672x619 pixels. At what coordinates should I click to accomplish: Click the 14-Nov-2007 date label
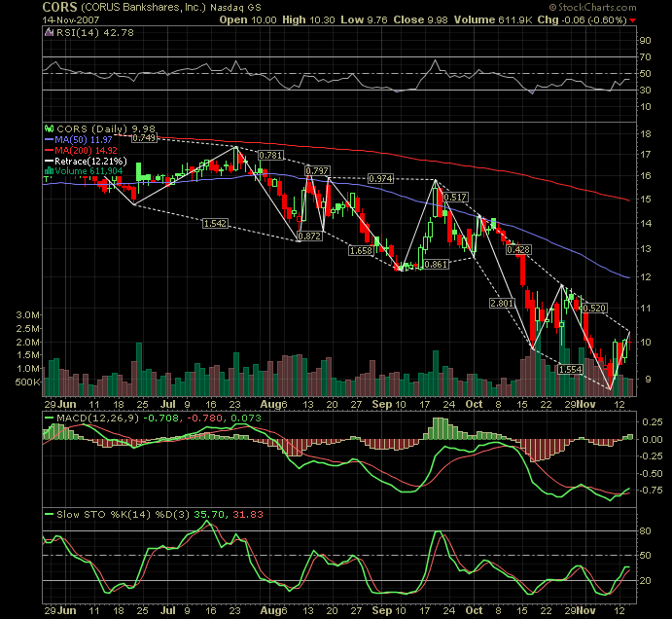click(x=71, y=20)
